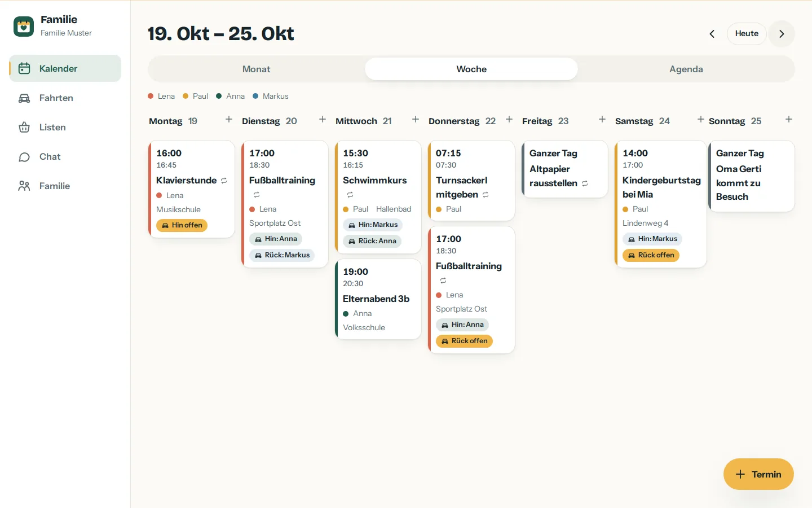This screenshot has height=508, width=812.
Task: Click 'Hin: Markus' badge on Kindergeburtstag
Action: pos(652,239)
